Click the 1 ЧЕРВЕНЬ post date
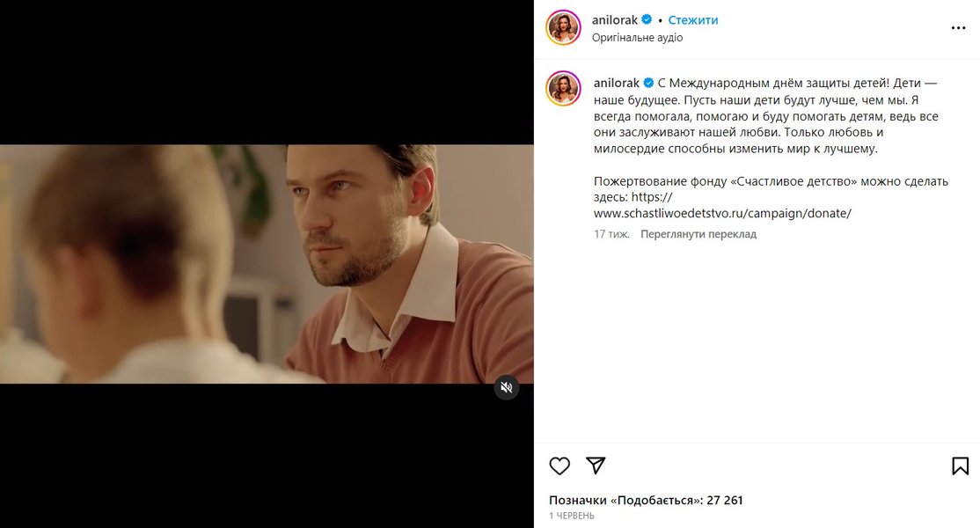 (571, 517)
